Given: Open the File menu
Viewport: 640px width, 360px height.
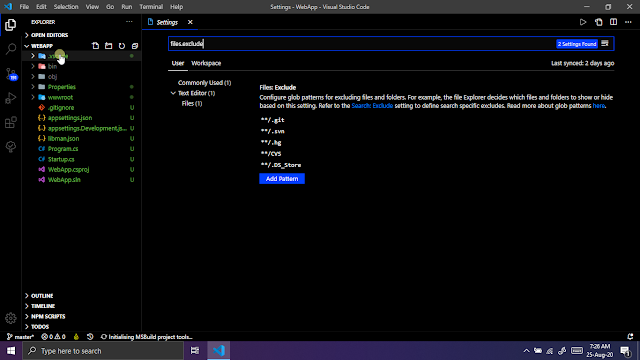Looking at the screenshot, I should tap(24, 7).
